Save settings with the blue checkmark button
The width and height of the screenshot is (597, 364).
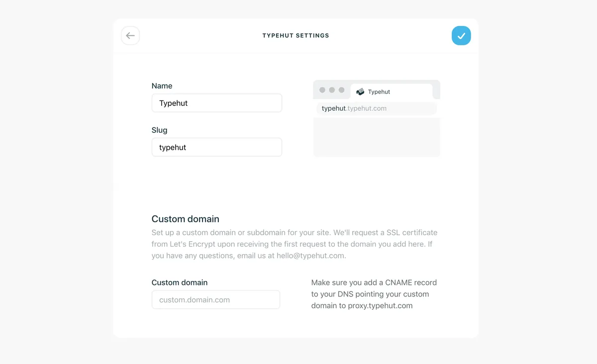(461, 36)
